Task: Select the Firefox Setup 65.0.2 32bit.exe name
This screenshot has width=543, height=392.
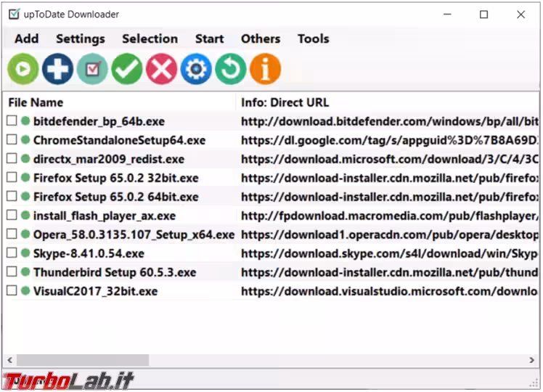Action: click(116, 178)
